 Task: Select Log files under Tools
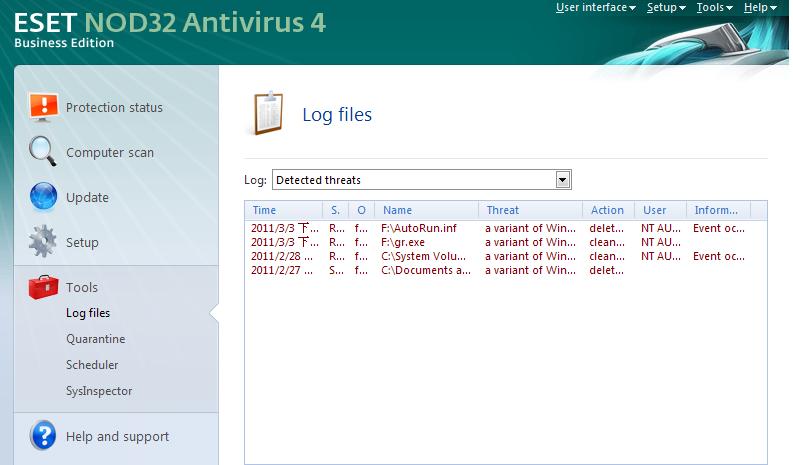point(88,313)
